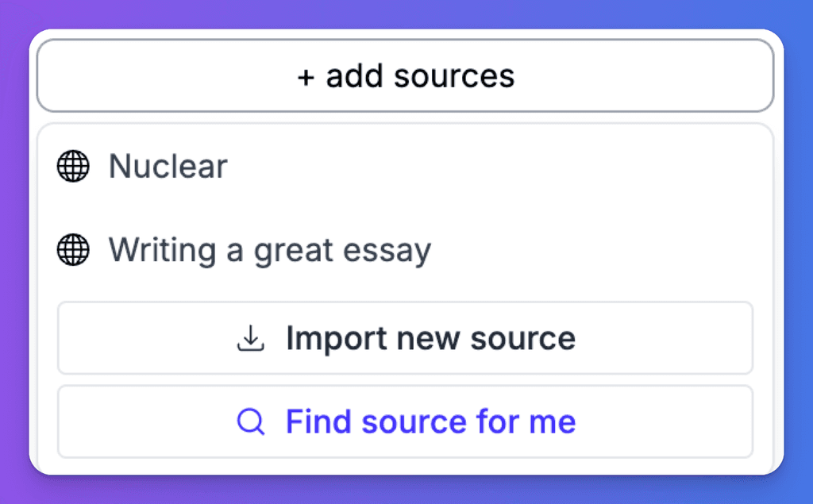This screenshot has height=504, width=813.
Task: Choose the Import new source option
Action: coord(406,338)
